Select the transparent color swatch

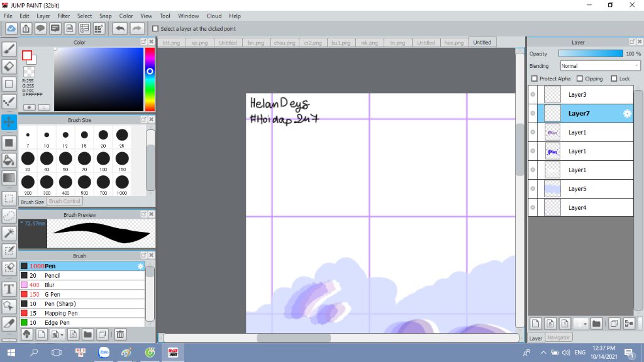[x=29, y=72]
